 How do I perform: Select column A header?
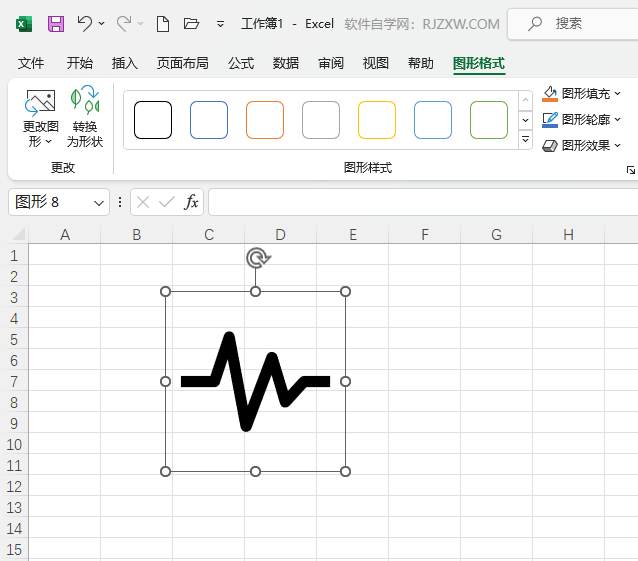(65, 235)
